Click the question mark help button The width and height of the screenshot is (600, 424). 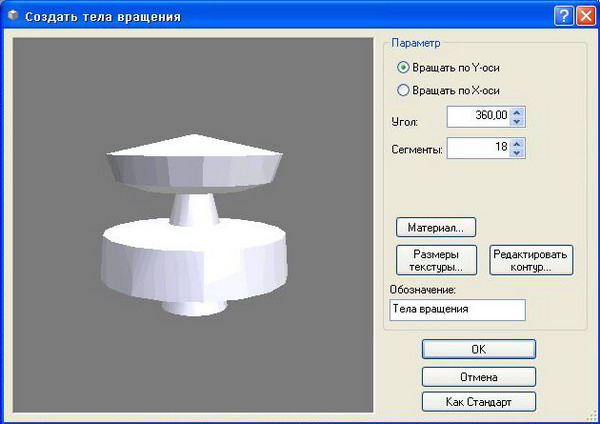[562, 15]
